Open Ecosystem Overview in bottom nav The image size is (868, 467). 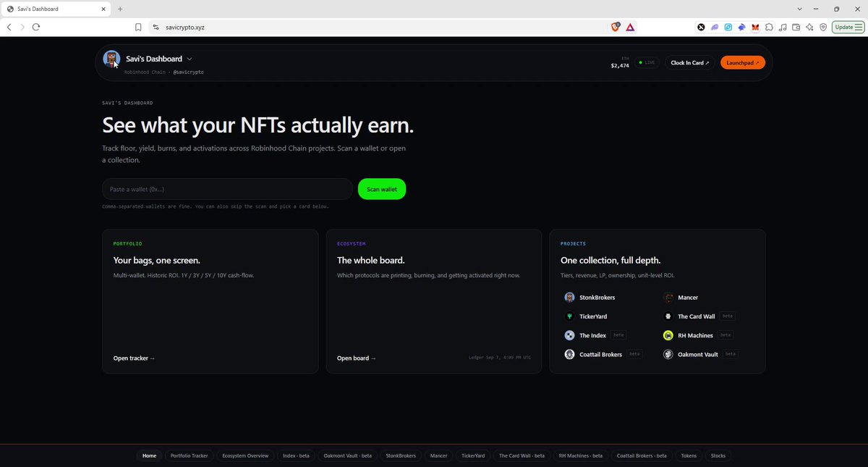point(245,456)
